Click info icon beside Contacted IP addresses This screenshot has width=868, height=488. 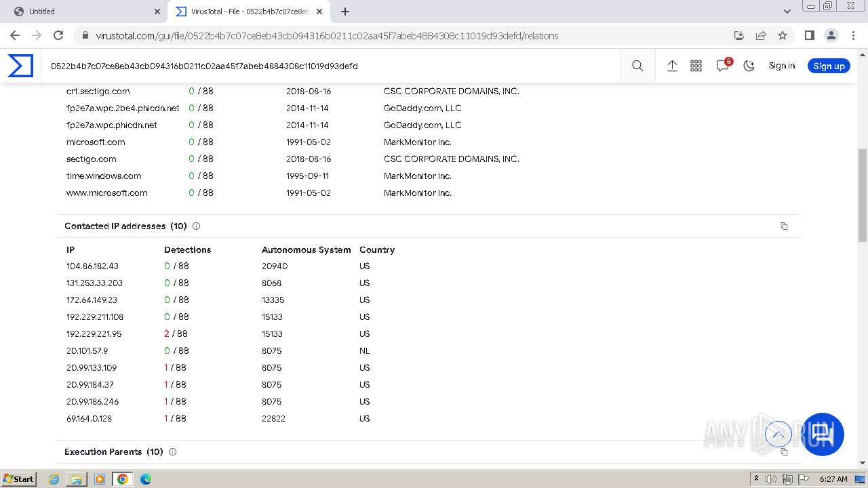[197, 226]
